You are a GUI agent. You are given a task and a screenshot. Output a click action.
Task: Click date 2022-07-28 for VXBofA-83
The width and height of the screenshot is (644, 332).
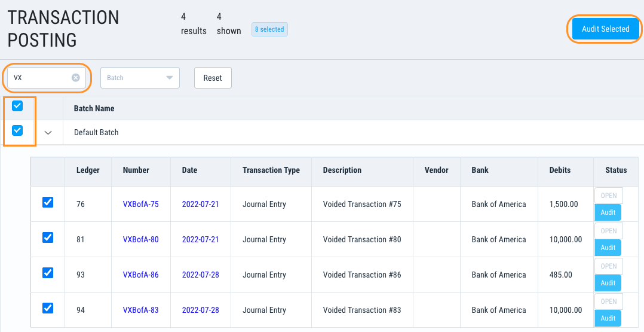[x=201, y=310]
